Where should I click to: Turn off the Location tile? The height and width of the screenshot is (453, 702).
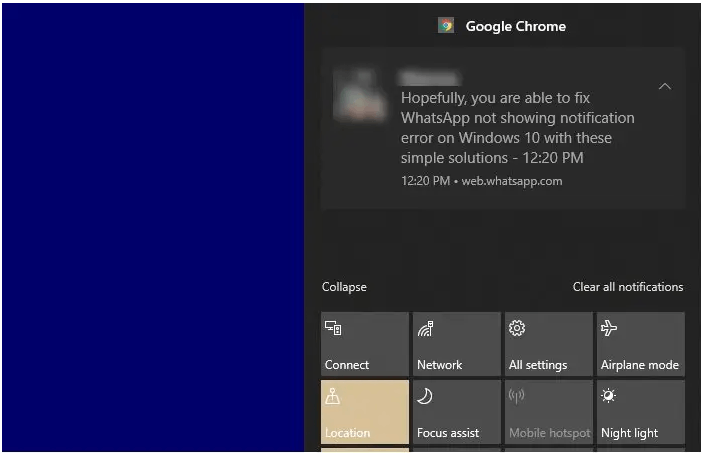point(365,412)
